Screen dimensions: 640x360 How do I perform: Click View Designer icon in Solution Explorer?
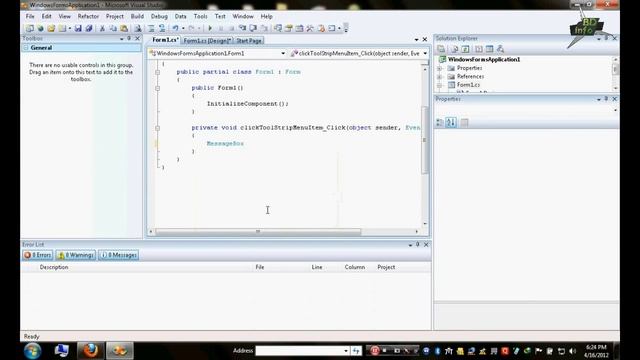(489, 49)
